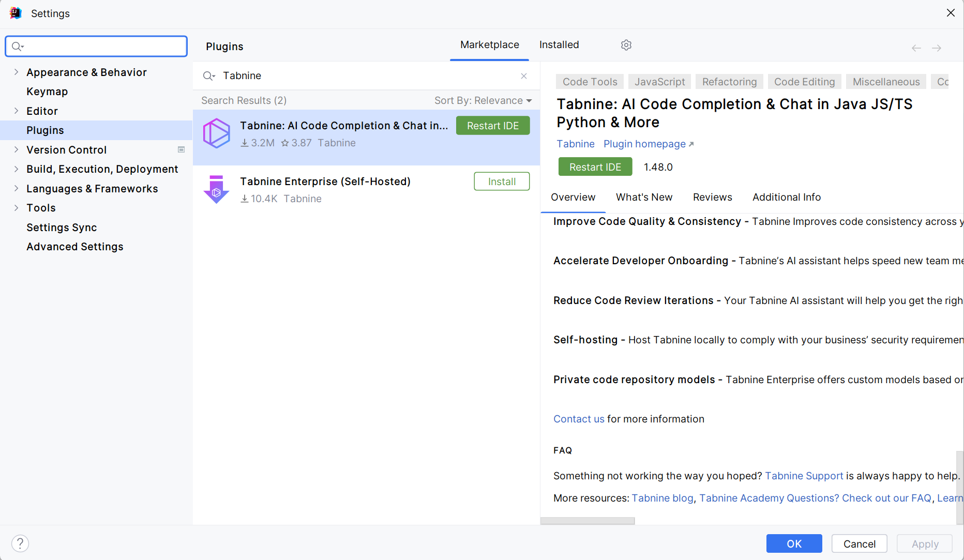Screen dimensions: 964x560
Task: Click the Cancel button
Action: coord(860,543)
